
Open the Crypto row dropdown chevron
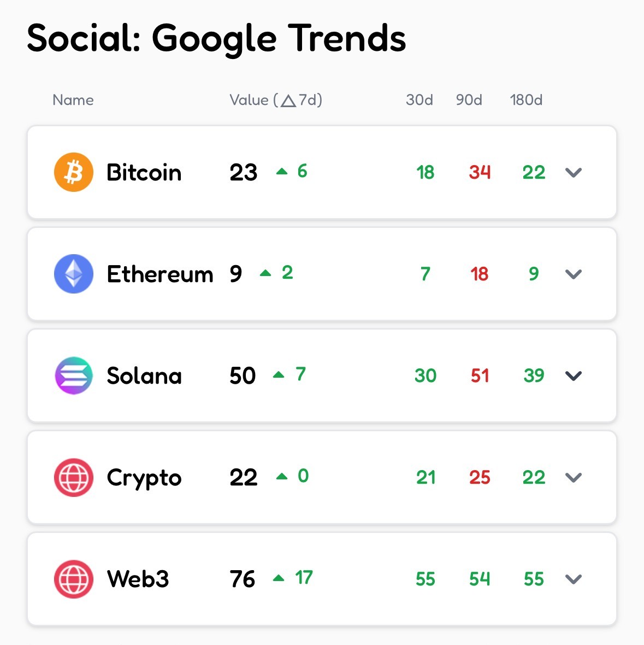pos(574,478)
